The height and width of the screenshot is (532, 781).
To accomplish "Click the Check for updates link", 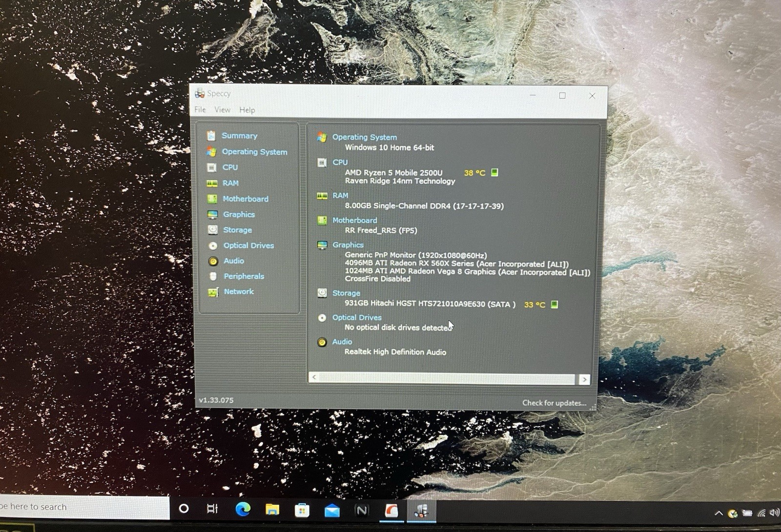I will click(554, 403).
